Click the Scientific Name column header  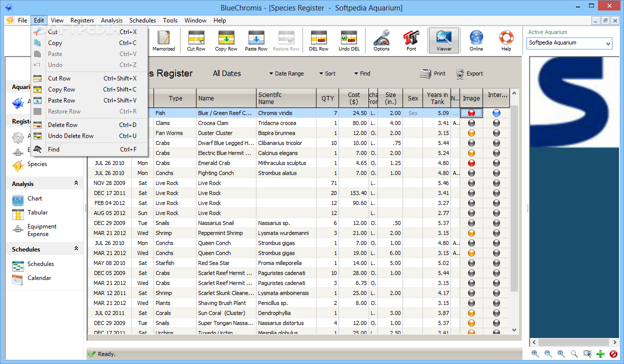(x=286, y=98)
